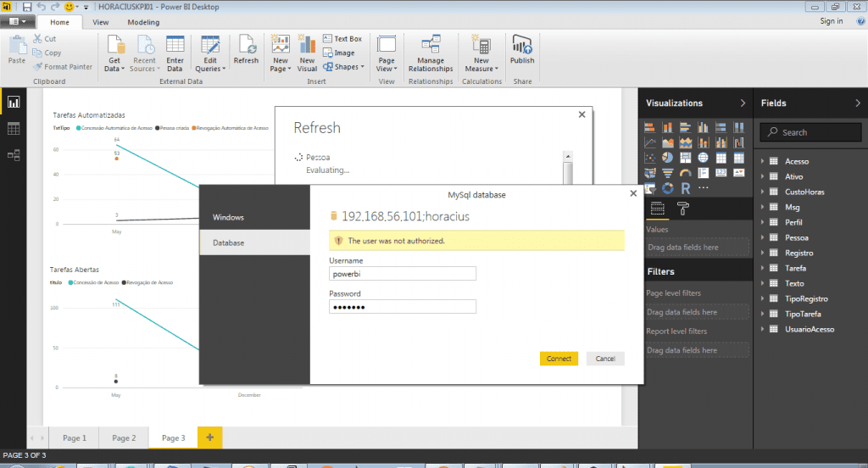Image resolution: width=868 pixels, height=468 pixels.
Task: Select the Clustered column chart visual
Action: pos(703,127)
